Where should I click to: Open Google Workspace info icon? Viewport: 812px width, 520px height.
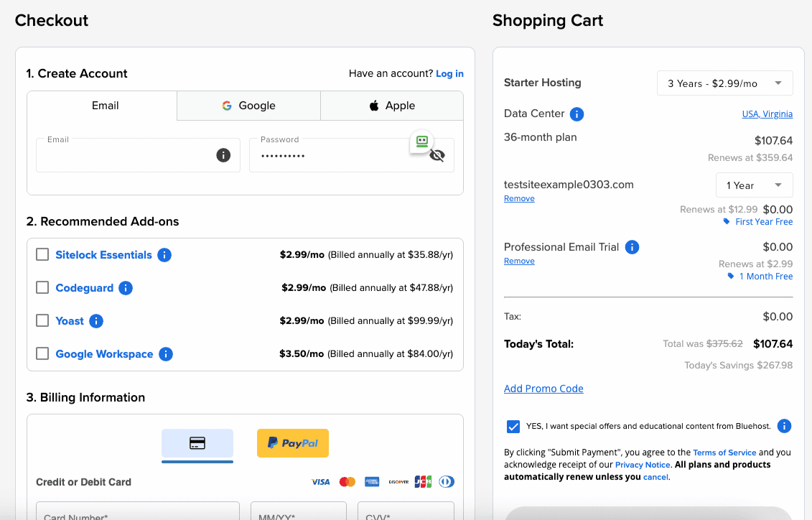166,354
